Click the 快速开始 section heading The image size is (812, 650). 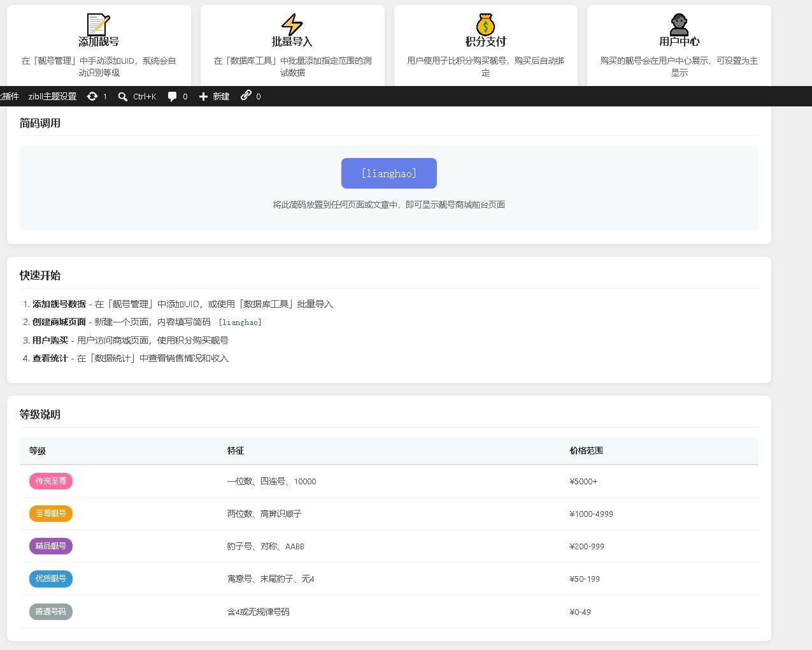[x=40, y=275]
